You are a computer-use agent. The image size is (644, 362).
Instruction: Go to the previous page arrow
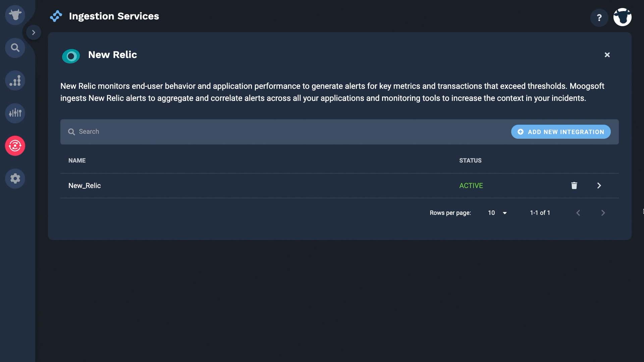click(578, 213)
